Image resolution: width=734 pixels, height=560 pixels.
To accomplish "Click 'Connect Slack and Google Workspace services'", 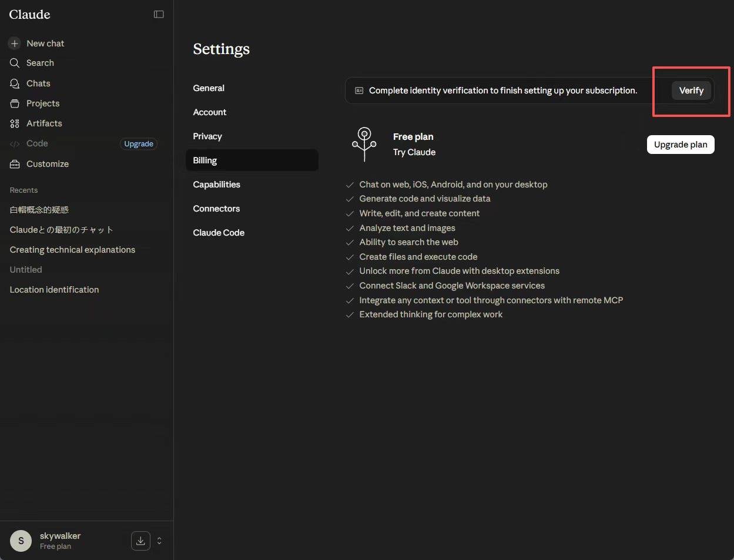I will (x=452, y=286).
